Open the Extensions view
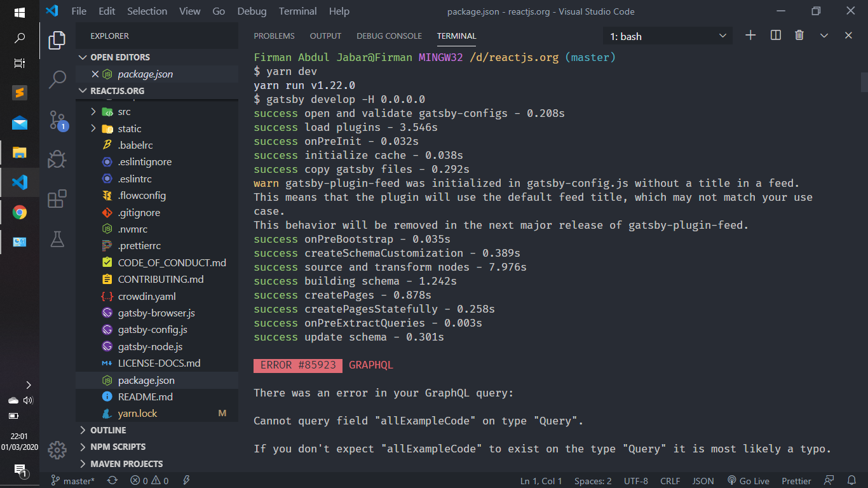868x488 pixels. point(57,198)
